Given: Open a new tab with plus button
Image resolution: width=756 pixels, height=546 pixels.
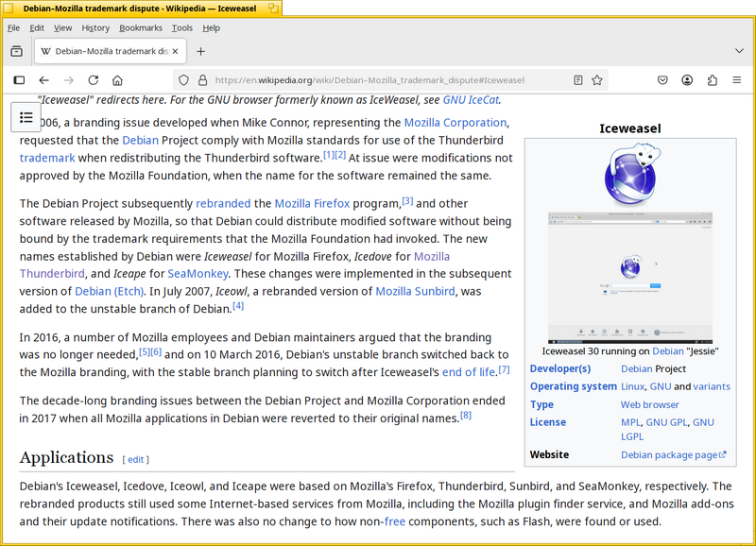Looking at the screenshot, I should 200,51.
